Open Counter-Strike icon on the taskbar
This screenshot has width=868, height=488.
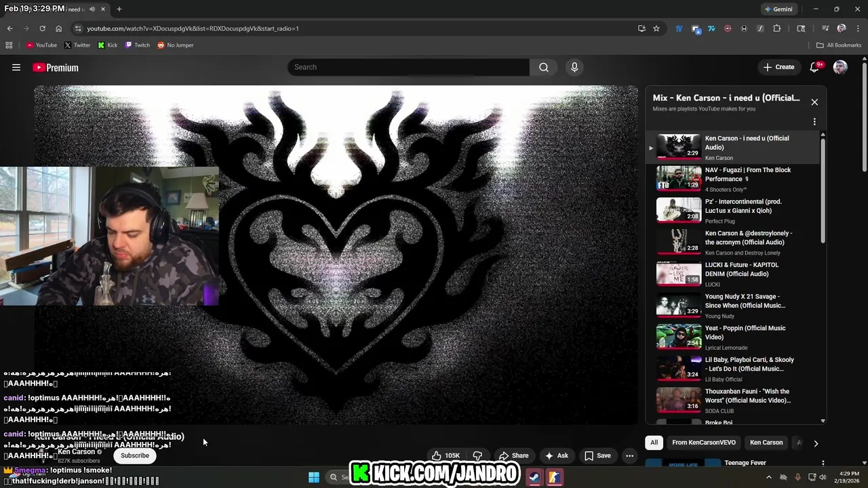[554, 477]
